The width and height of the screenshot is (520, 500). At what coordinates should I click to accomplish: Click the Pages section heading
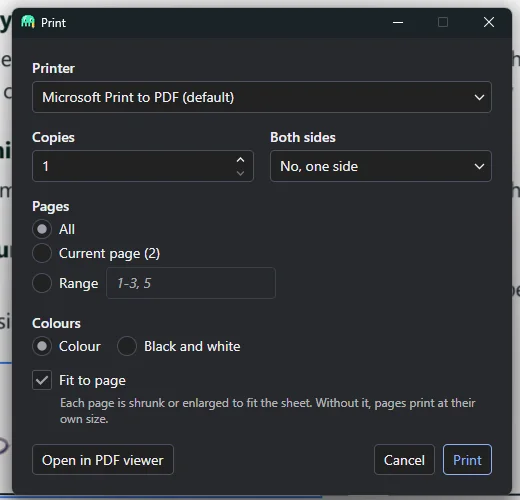point(51,207)
